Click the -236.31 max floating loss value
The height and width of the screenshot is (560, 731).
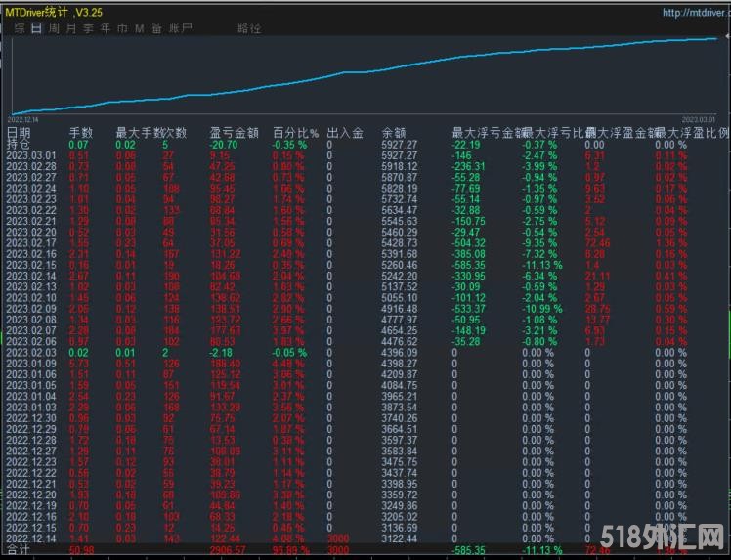click(468, 166)
